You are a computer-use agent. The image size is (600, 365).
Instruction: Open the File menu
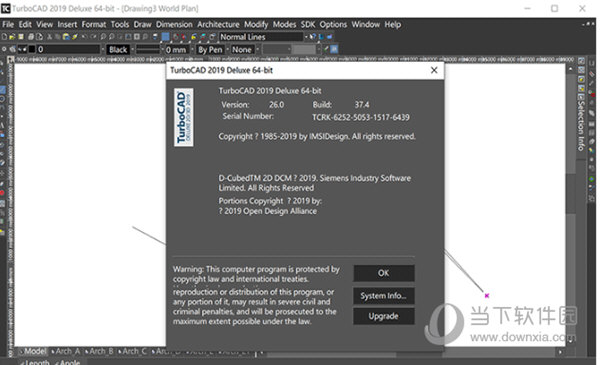click(x=8, y=24)
